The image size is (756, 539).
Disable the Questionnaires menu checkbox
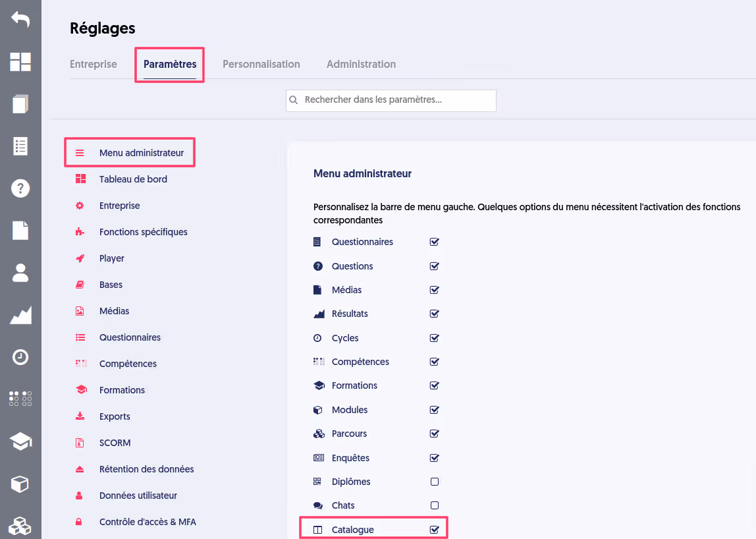pos(435,242)
